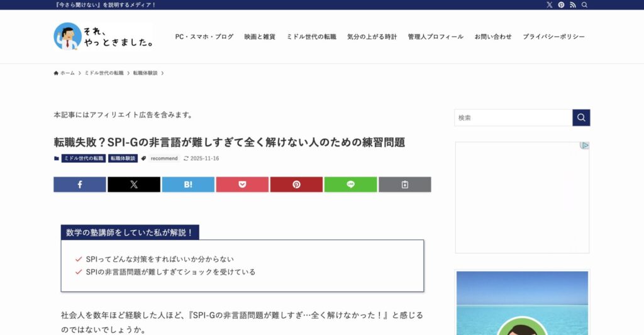Screen dimensions: 644x335
Task: Open 映画と雑貨 menu item
Action: [x=260, y=36]
